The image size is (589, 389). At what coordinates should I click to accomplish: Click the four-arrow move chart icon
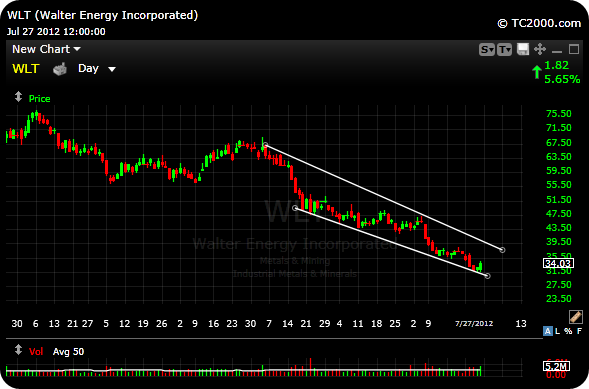(540, 49)
